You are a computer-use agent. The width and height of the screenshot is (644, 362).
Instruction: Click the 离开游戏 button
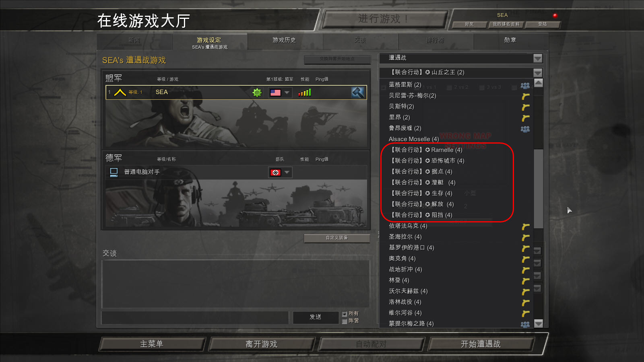[x=262, y=344]
